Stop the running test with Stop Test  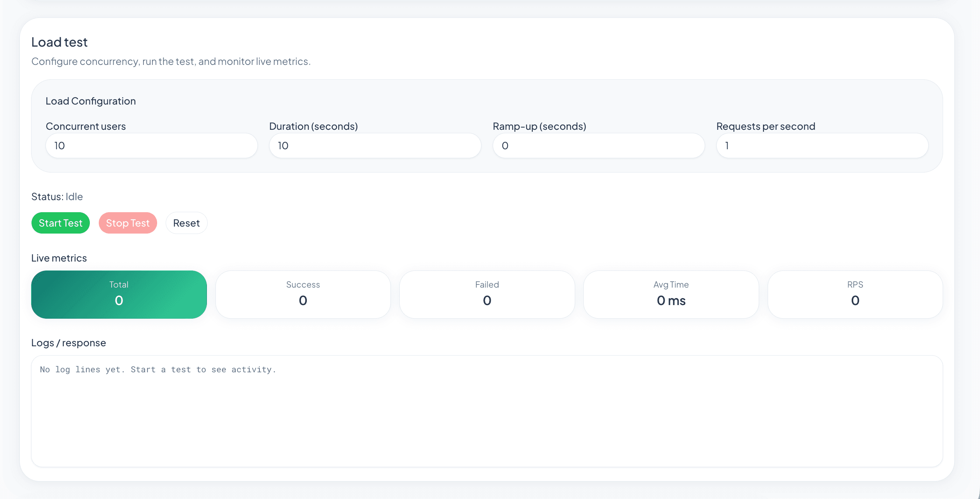tap(128, 223)
